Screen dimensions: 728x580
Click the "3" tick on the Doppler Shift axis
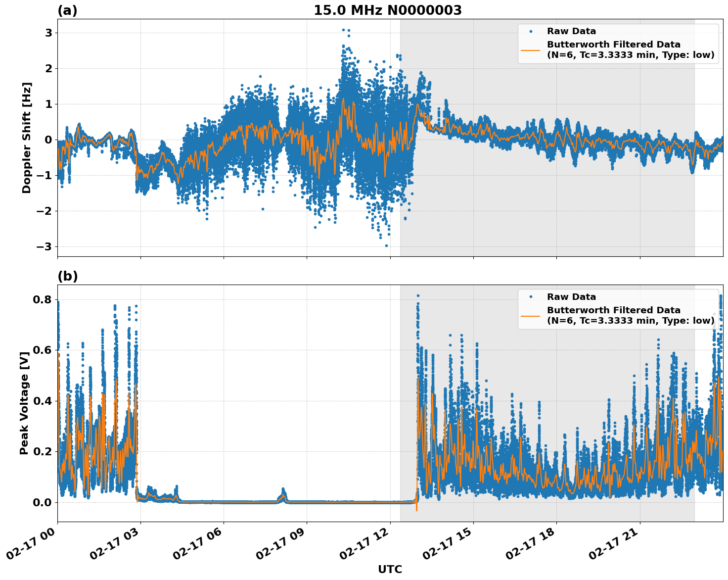(48, 33)
